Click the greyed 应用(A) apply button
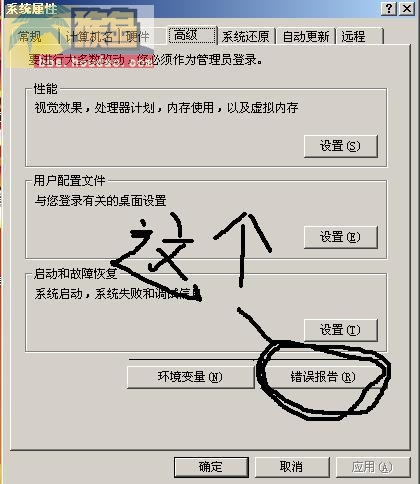420x484 pixels. [373, 467]
